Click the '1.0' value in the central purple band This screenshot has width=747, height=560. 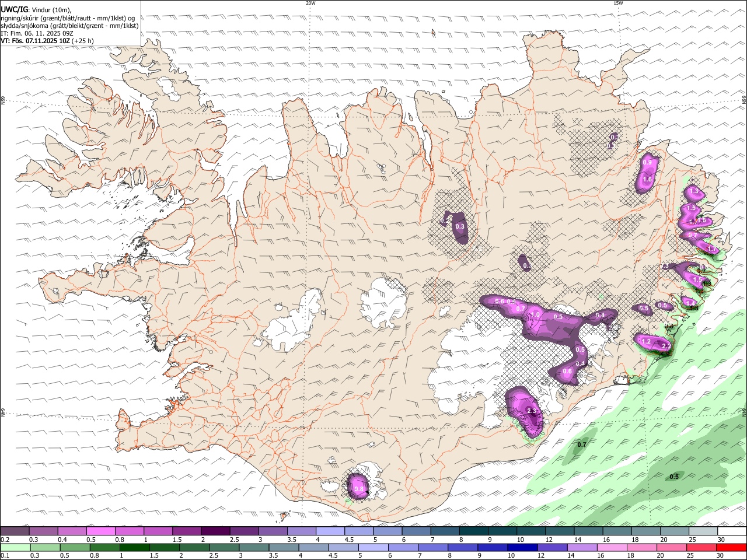pyautogui.click(x=536, y=315)
